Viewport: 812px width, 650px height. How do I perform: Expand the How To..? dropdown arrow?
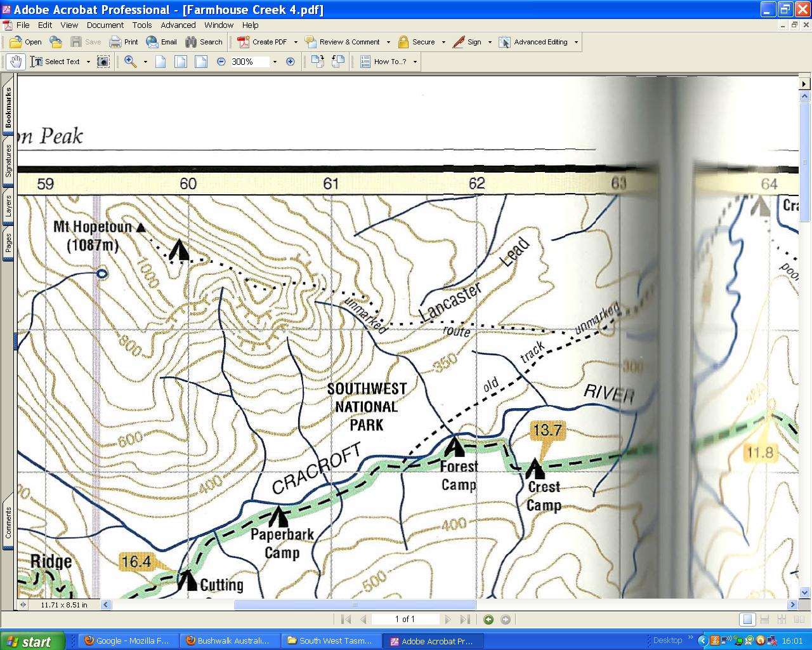pyautogui.click(x=415, y=62)
